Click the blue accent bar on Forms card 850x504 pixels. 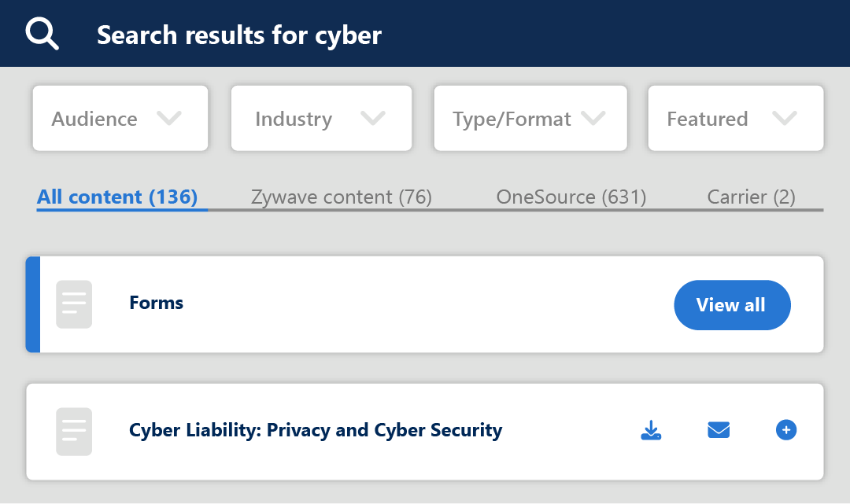pyautogui.click(x=32, y=304)
